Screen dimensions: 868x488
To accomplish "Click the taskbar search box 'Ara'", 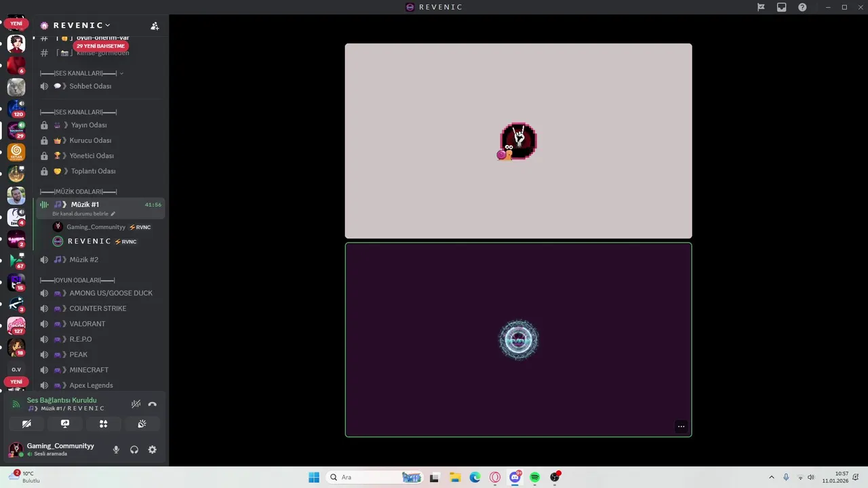I will tap(375, 477).
